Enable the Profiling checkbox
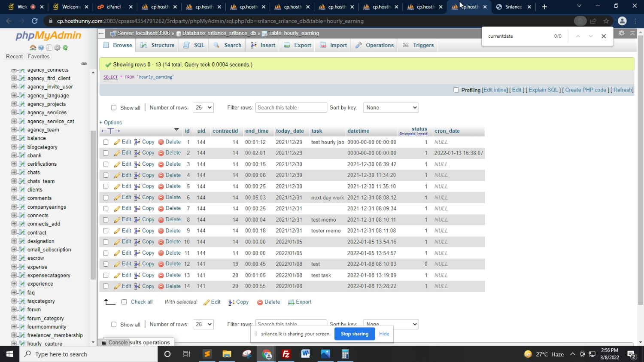 coord(456,90)
